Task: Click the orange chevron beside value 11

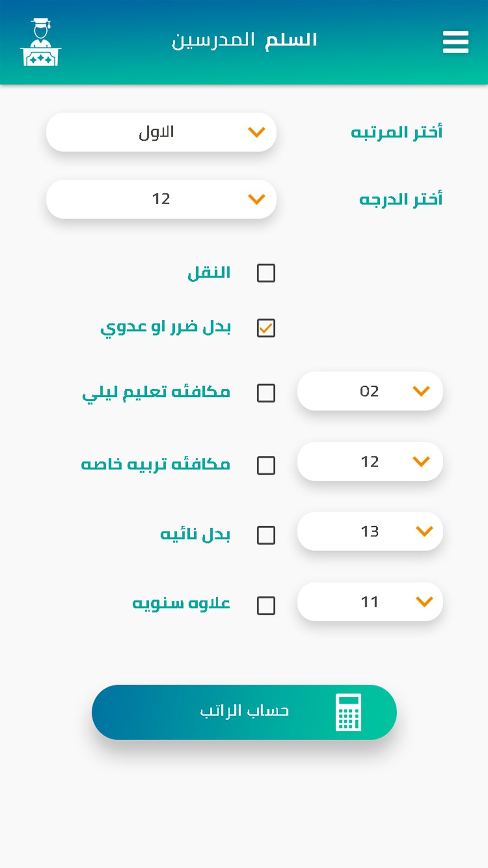Action: click(x=425, y=601)
